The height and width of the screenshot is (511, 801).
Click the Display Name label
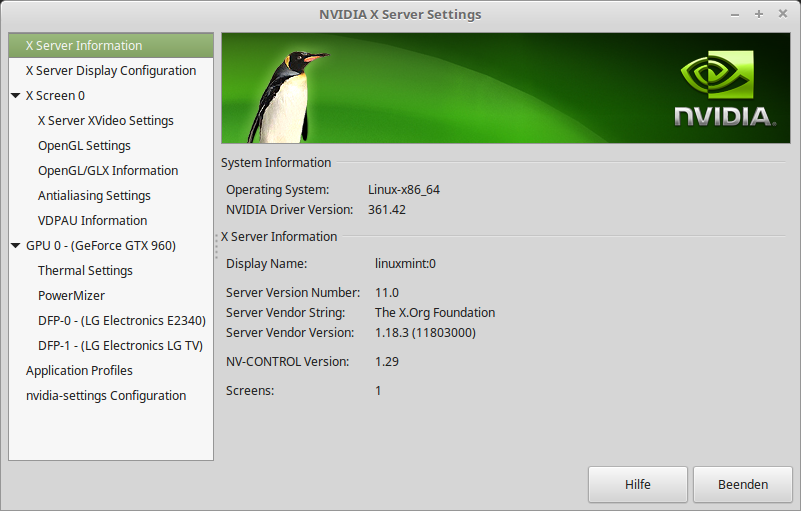click(x=267, y=264)
